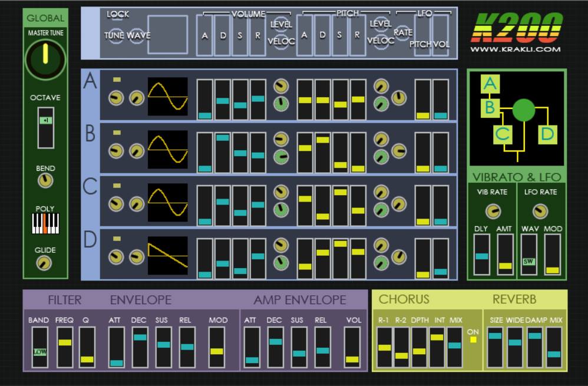Click oscillator A LFO rate knob
The image size is (588, 386).
click(399, 98)
